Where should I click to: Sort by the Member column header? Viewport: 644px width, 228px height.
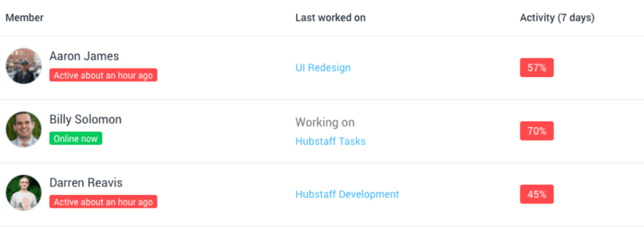click(25, 18)
